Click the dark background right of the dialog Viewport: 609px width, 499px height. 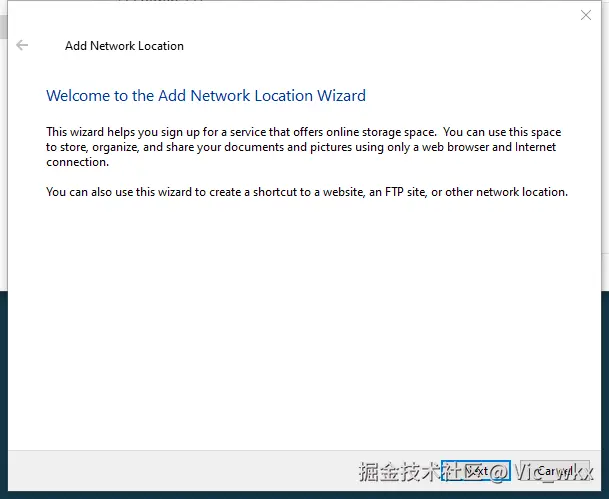604,390
